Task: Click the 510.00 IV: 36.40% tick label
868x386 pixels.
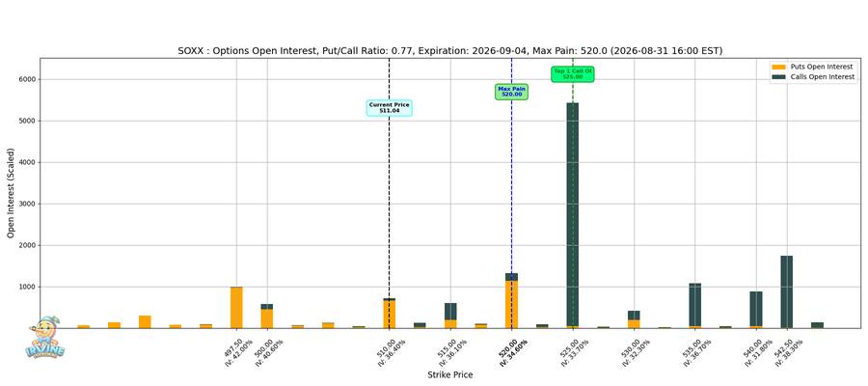Action: (393, 352)
